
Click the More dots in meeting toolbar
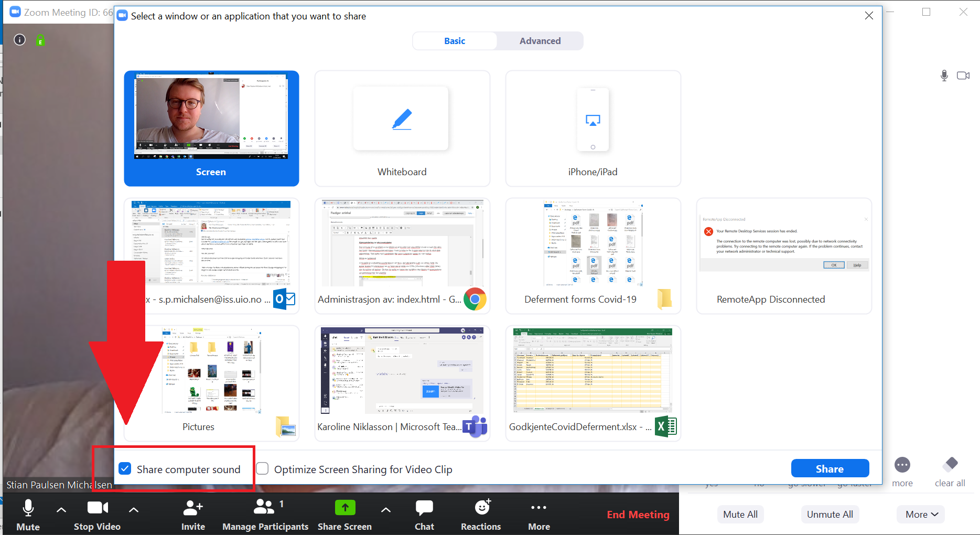539,507
